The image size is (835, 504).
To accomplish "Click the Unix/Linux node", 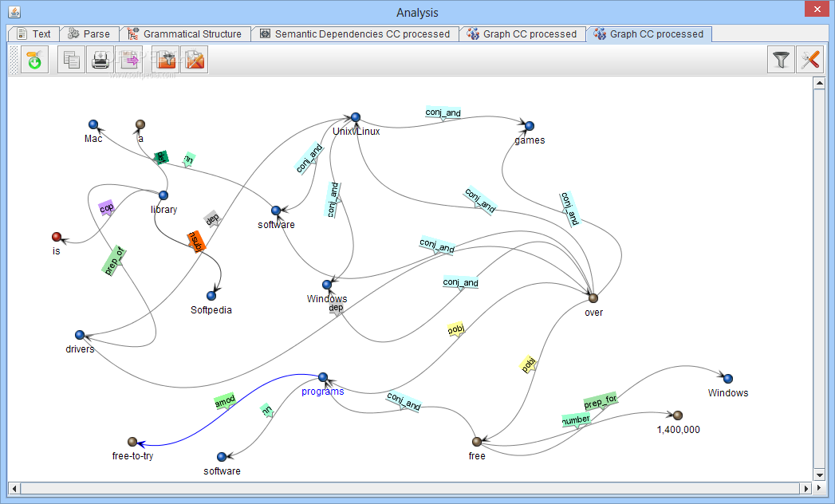I will [x=356, y=117].
